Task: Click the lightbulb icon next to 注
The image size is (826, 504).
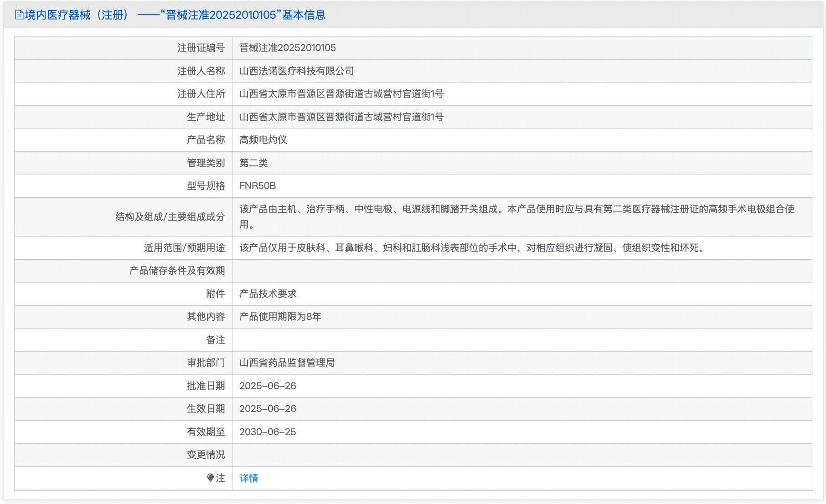Action: point(210,478)
